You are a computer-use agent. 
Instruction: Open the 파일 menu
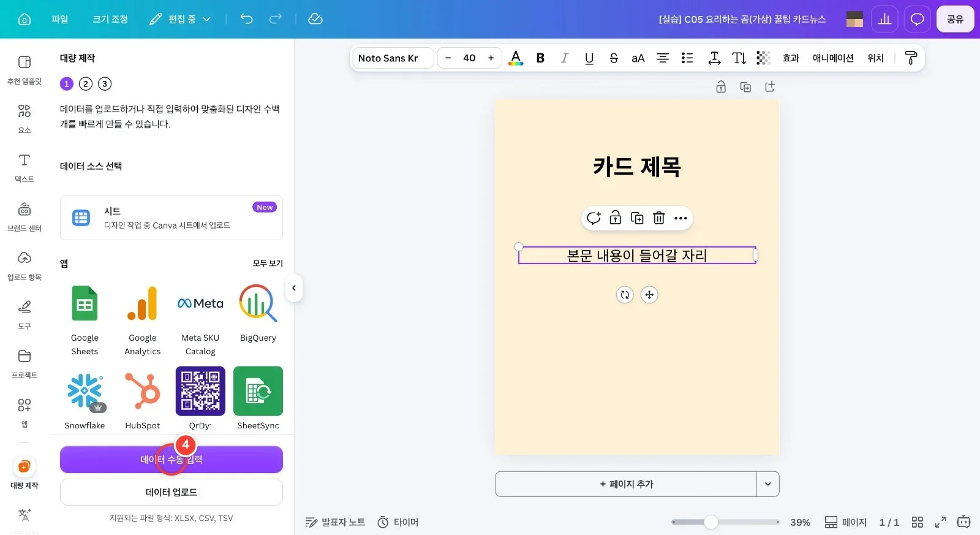60,19
